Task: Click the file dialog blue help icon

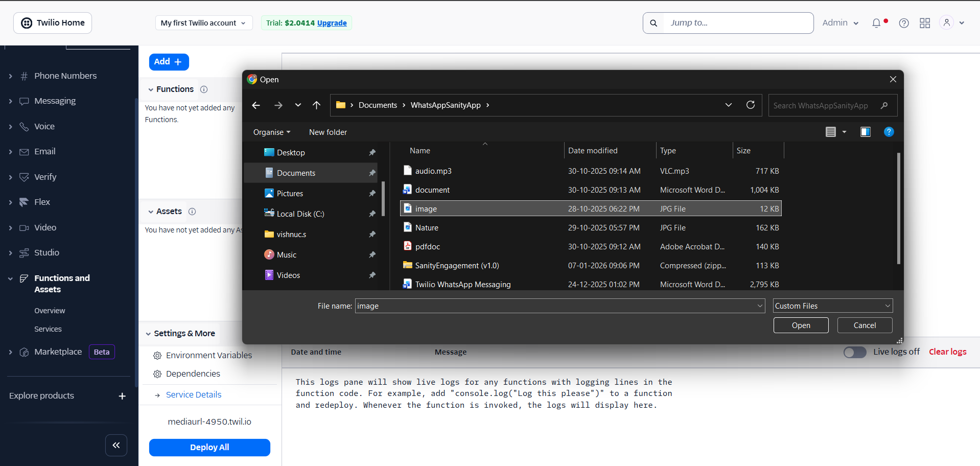Action: (889, 132)
